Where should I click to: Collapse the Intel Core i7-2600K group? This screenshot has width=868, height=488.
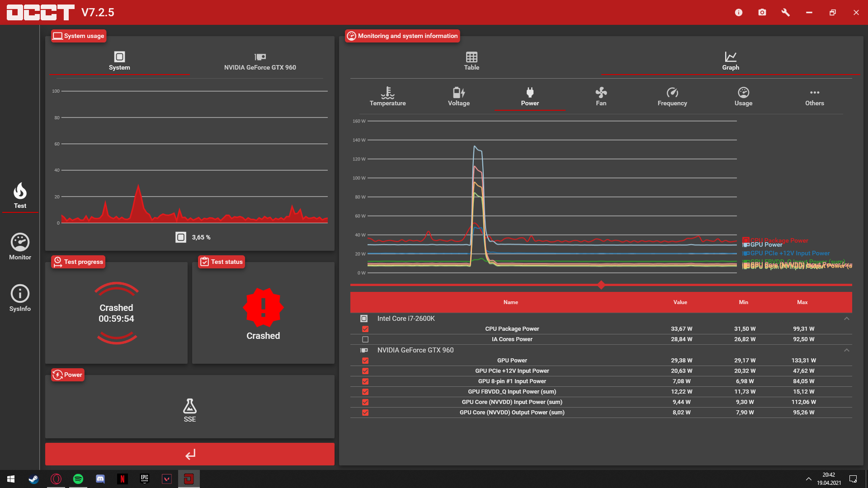tap(846, 319)
